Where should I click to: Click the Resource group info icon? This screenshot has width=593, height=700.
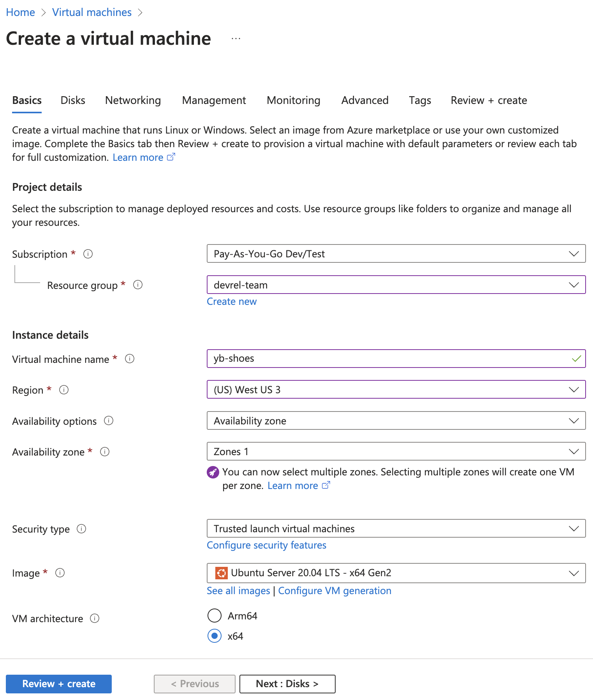(138, 285)
